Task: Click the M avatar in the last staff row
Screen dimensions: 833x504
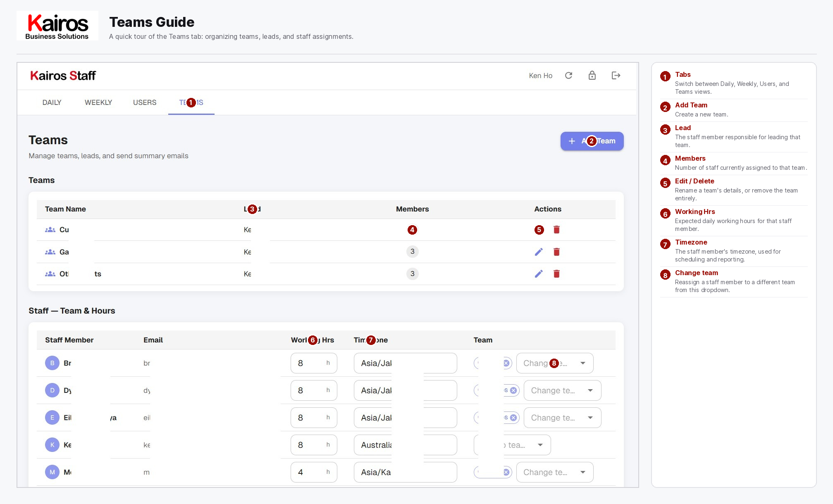Action: [52, 472]
